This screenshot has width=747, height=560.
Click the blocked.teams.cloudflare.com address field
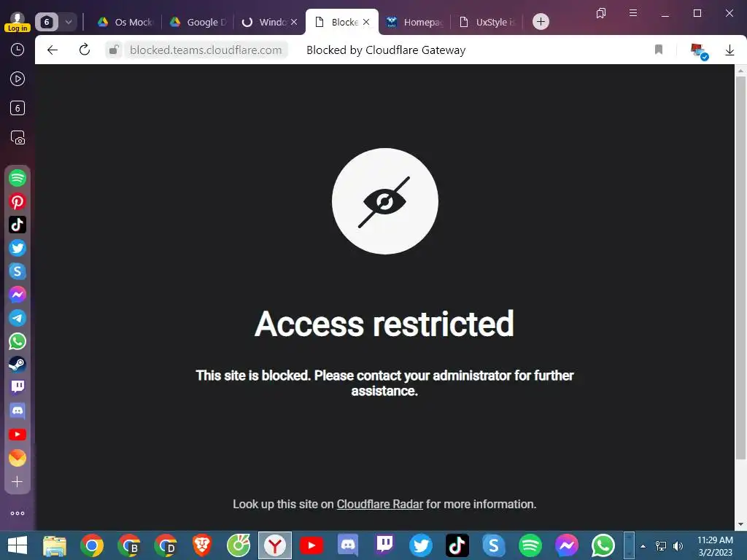206,50
